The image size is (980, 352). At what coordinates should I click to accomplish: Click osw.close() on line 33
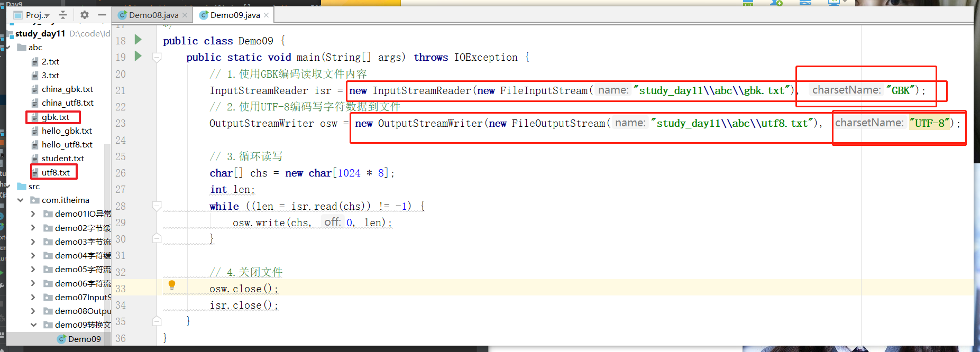point(244,289)
